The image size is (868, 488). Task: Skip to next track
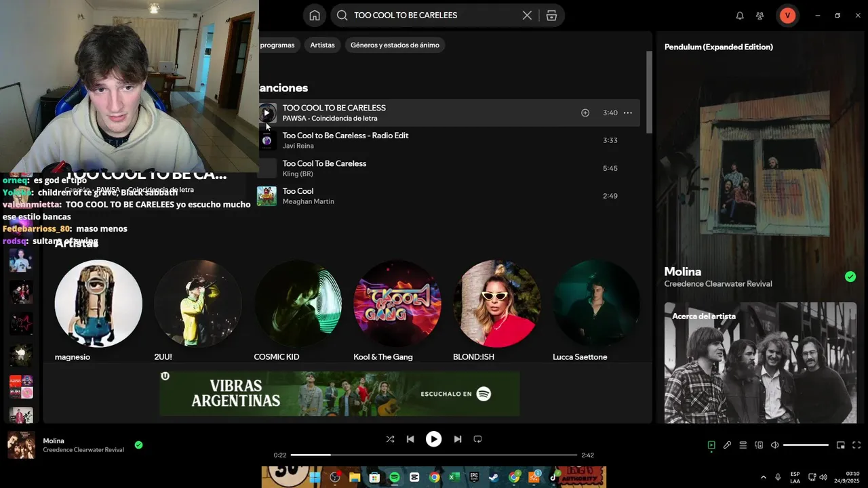click(457, 439)
